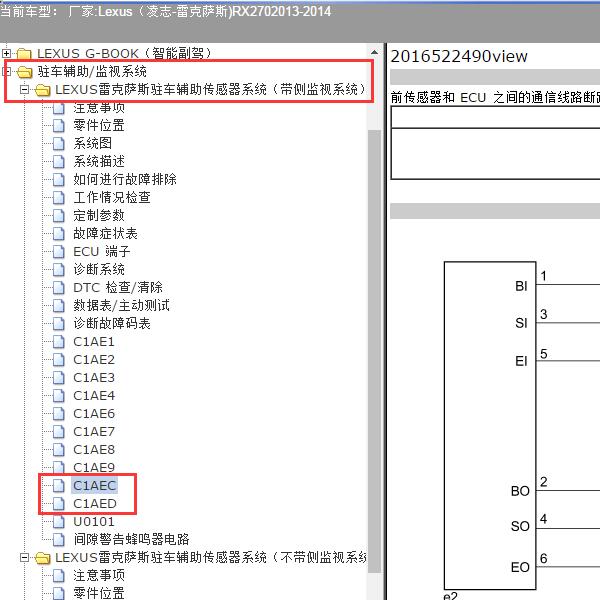Collapse the 带侧监视系统 sensor system folder
The width and height of the screenshot is (600, 600).
(24, 90)
